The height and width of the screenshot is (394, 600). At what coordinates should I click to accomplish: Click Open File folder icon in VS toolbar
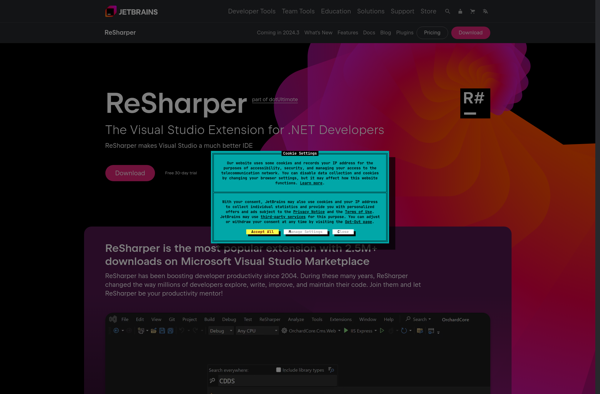153,331
